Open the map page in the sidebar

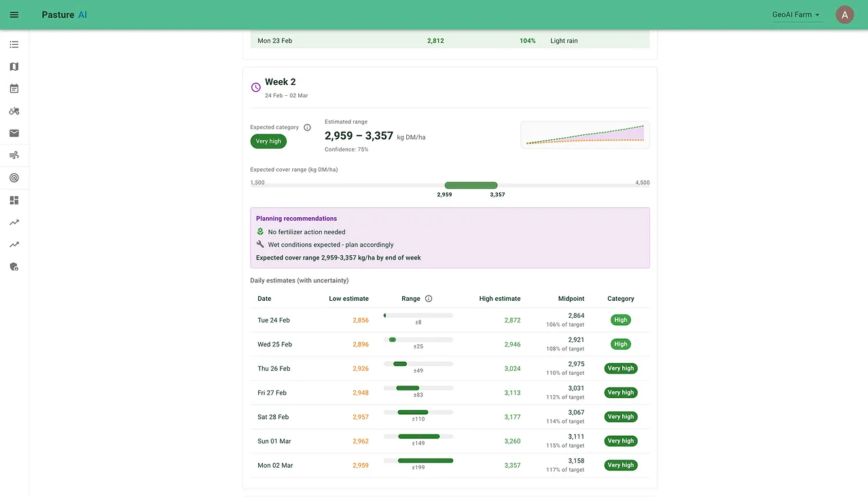[x=14, y=67]
